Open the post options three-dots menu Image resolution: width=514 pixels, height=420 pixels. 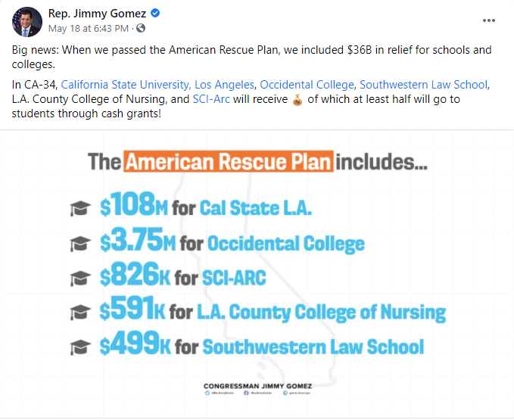489,20
